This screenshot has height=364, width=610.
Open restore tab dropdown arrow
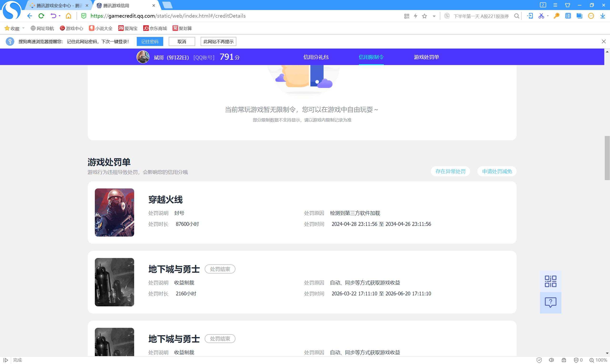[x=60, y=16]
